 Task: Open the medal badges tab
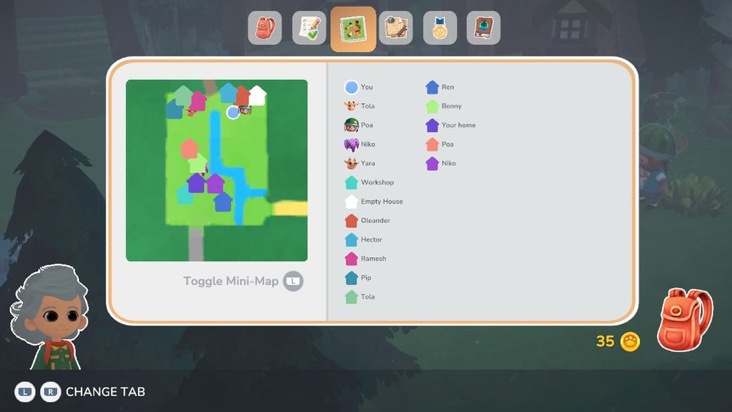[440, 28]
